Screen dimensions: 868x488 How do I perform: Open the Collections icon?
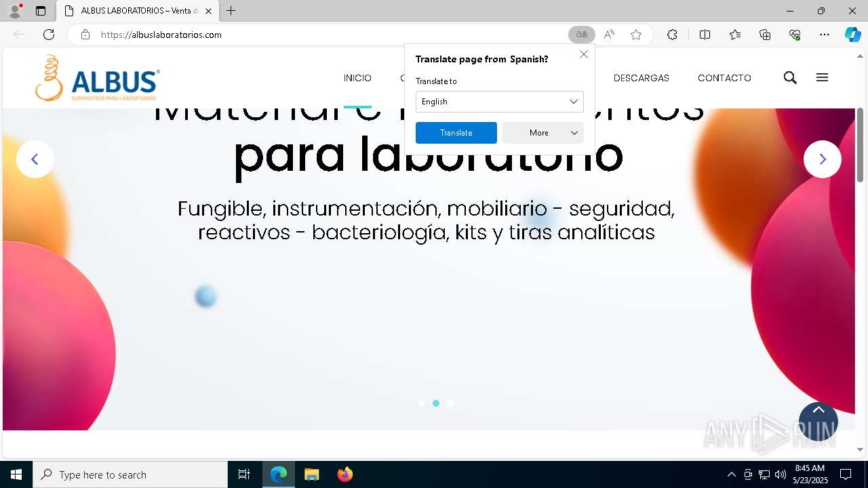(765, 35)
